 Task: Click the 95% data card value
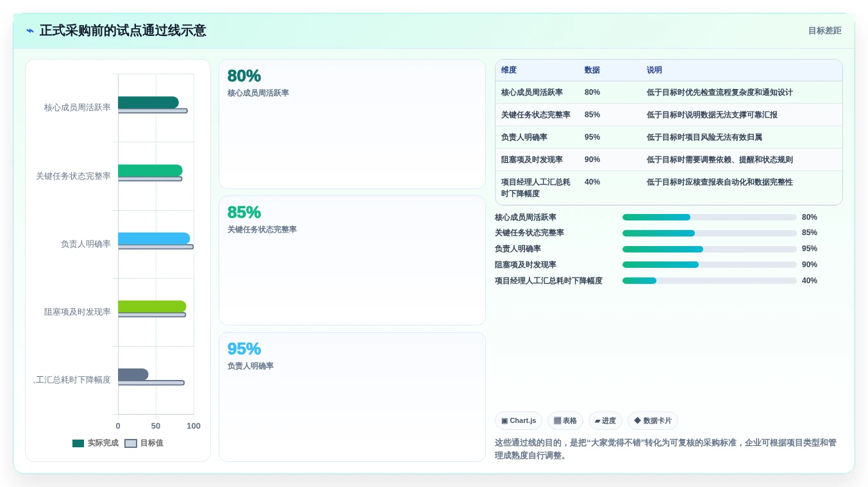click(244, 349)
